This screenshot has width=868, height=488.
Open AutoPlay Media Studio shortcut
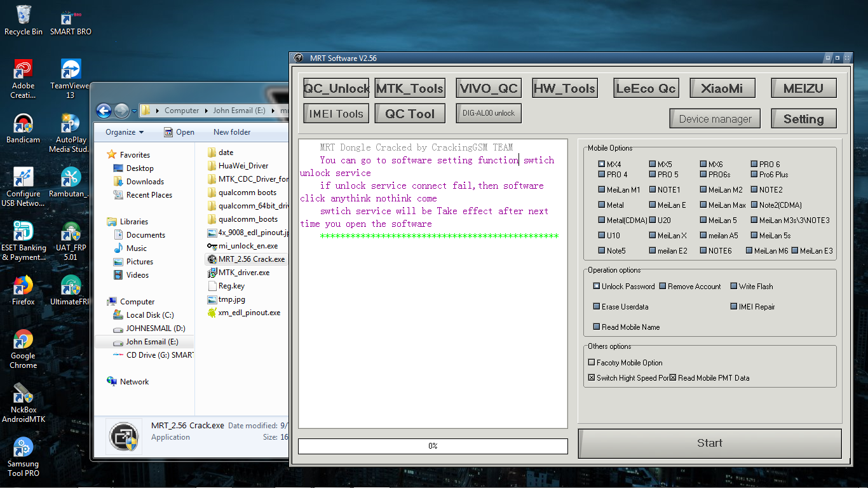tap(71, 133)
